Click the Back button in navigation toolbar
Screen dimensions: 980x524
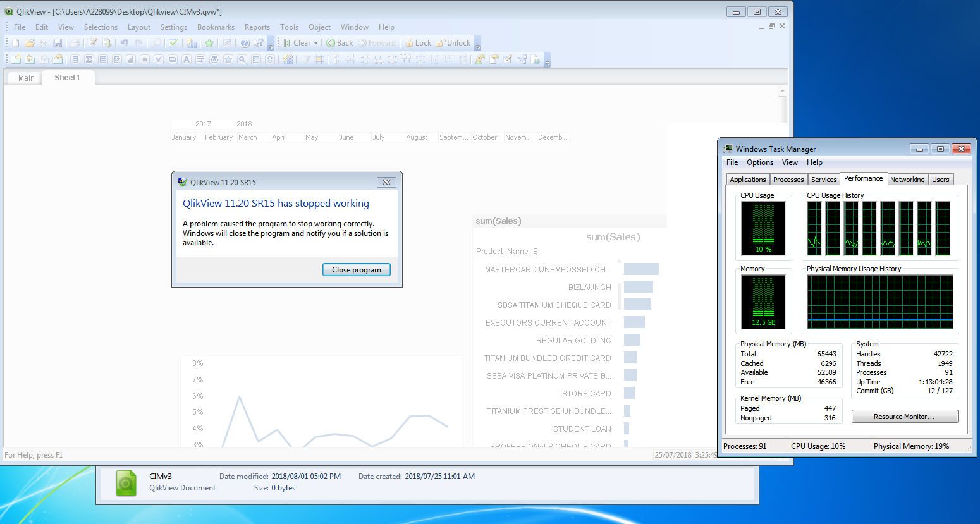click(340, 43)
